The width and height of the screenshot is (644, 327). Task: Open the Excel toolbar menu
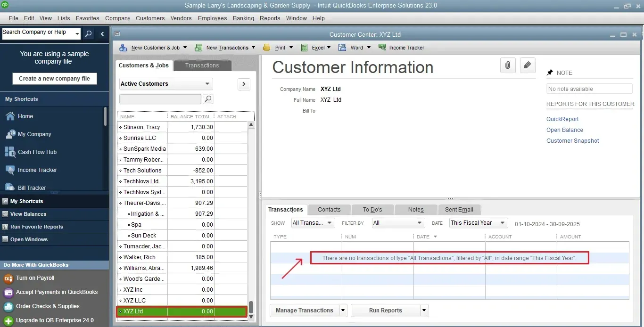[316, 48]
